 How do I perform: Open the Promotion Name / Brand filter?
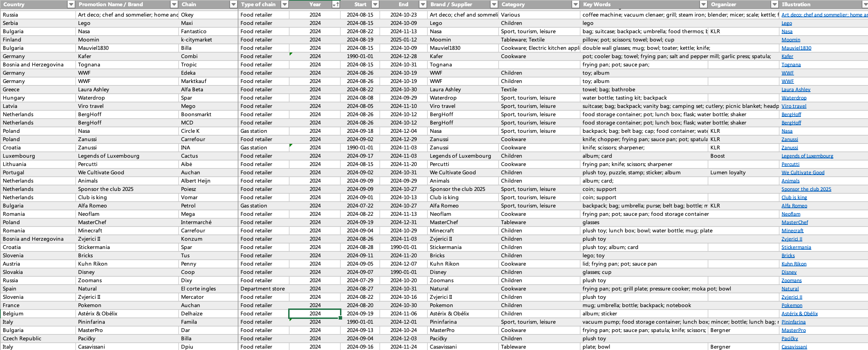[174, 4]
